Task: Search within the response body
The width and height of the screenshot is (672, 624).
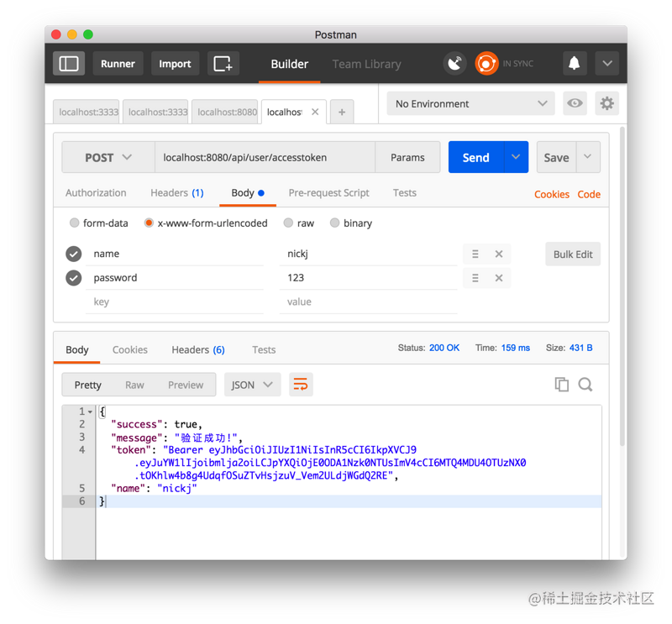Action: click(585, 385)
